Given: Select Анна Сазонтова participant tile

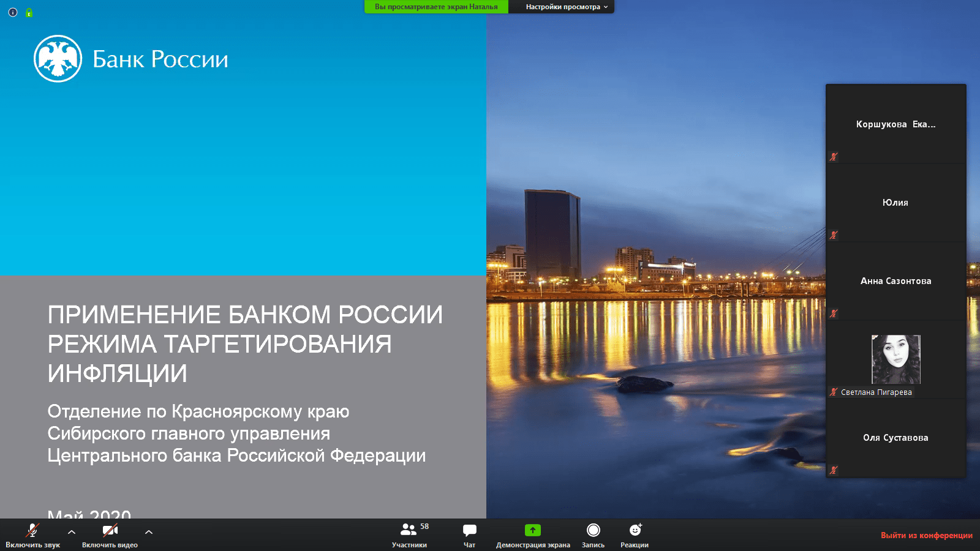Looking at the screenshot, I should 896,281.
